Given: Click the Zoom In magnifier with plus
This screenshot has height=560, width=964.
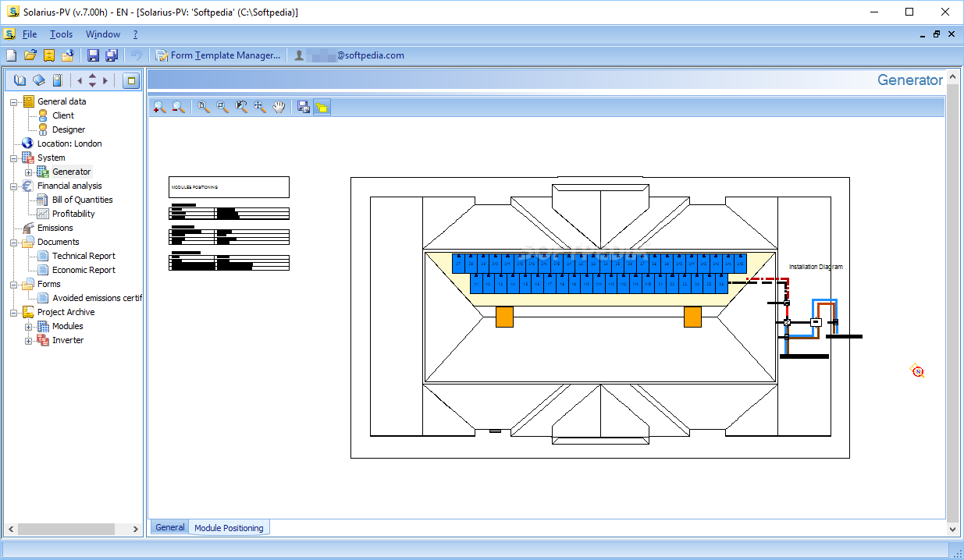Looking at the screenshot, I should click(159, 108).
